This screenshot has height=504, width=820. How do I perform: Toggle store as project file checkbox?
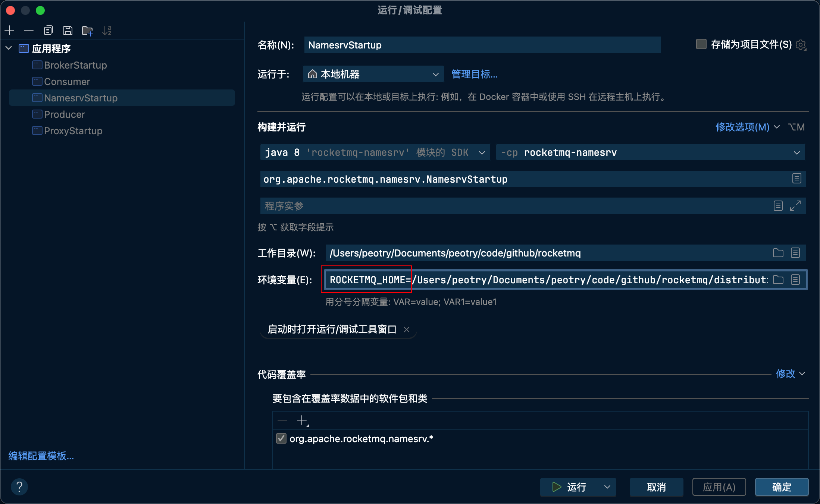[701, 44]
